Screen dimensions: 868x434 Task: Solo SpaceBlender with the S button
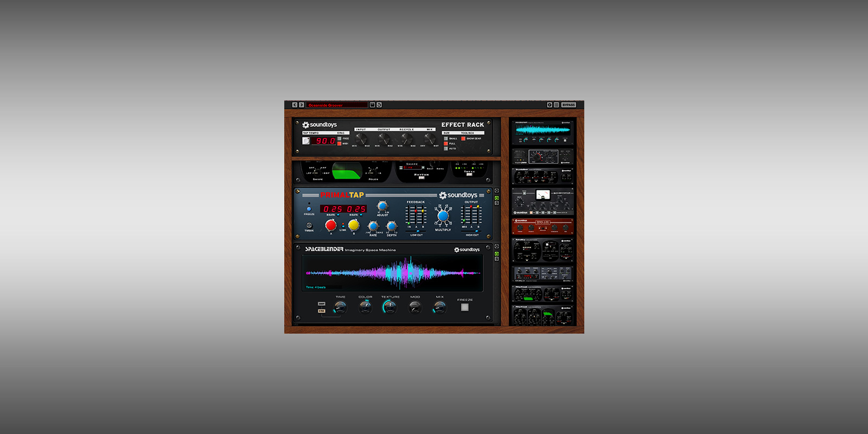click(x=496, y=259)
